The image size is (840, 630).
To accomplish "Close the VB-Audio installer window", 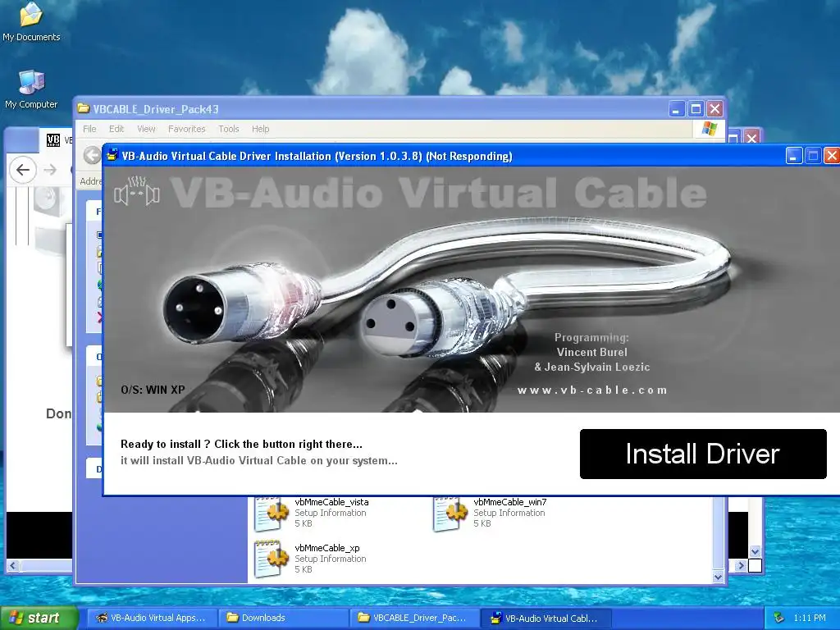I will [x=832, y=156].
